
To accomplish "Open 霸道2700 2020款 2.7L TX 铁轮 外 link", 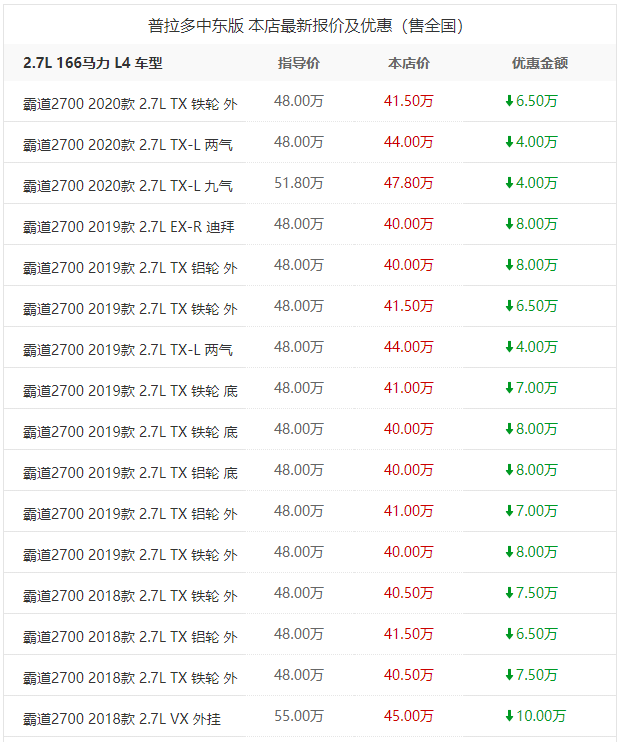I will click(x=130, y=101).
